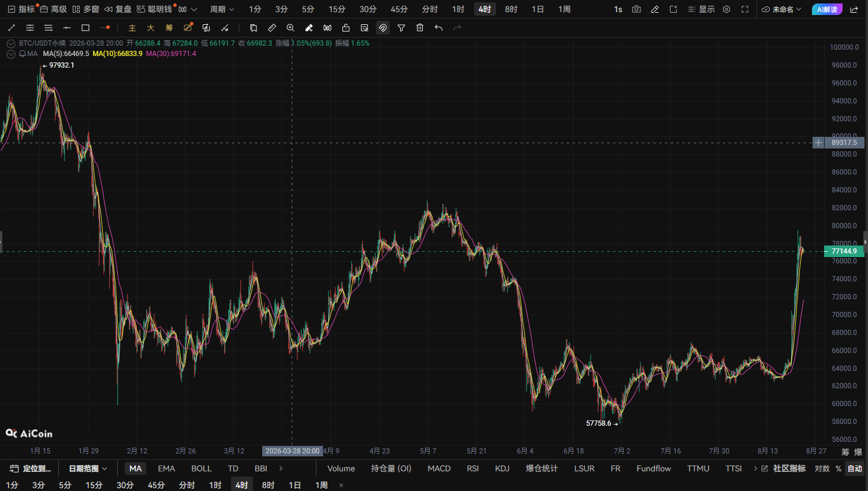Select the eraser tool

(309, 28)
